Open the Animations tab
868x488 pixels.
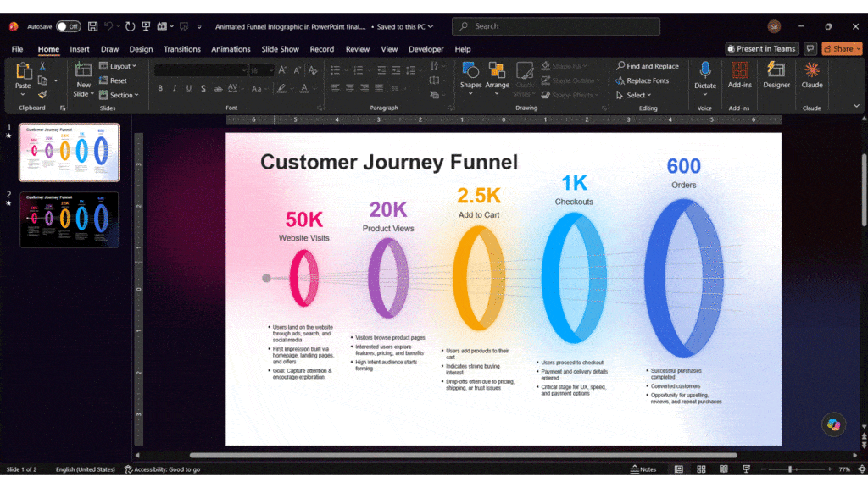pyautogui.click(x=231, y=48)
